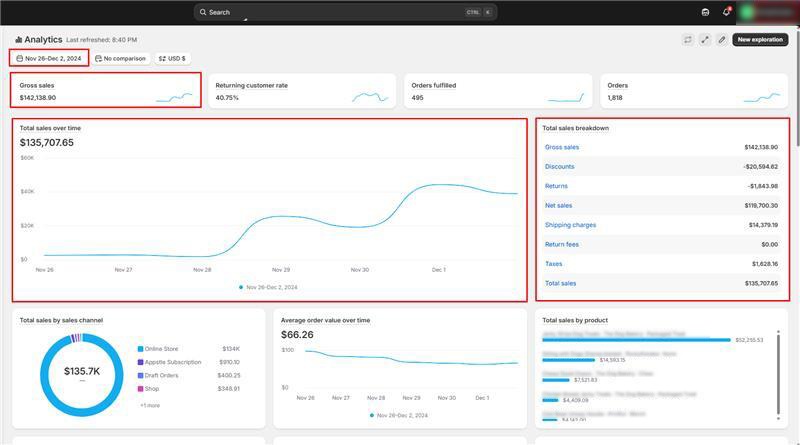Open the Discounts link in sales breakdown

coord(560,166)
